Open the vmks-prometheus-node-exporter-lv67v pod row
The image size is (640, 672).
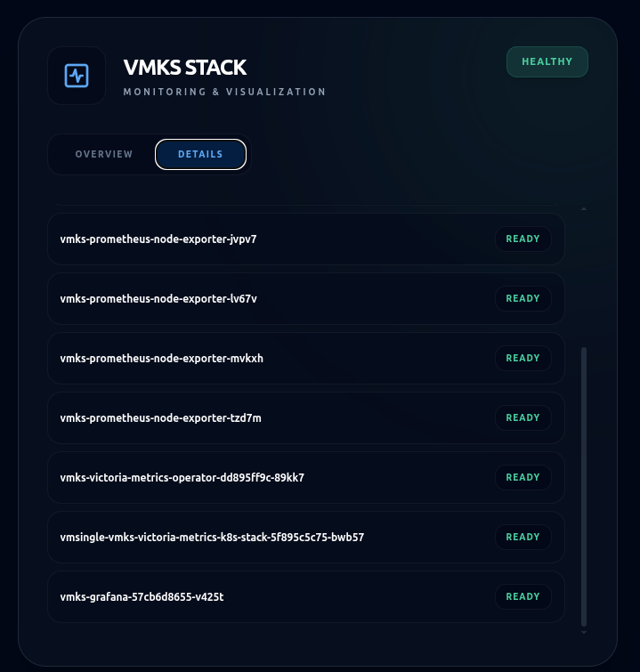pos(305,299)
